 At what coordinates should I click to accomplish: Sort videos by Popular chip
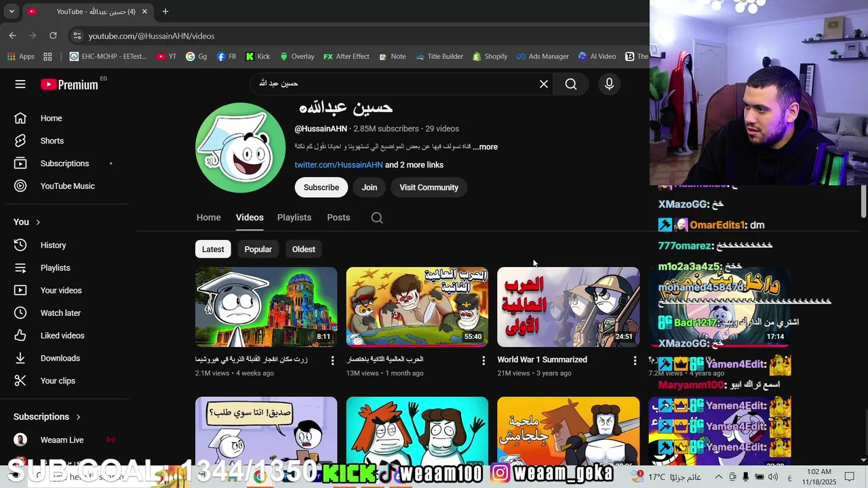pyautogui.click(x=258, y=249)
